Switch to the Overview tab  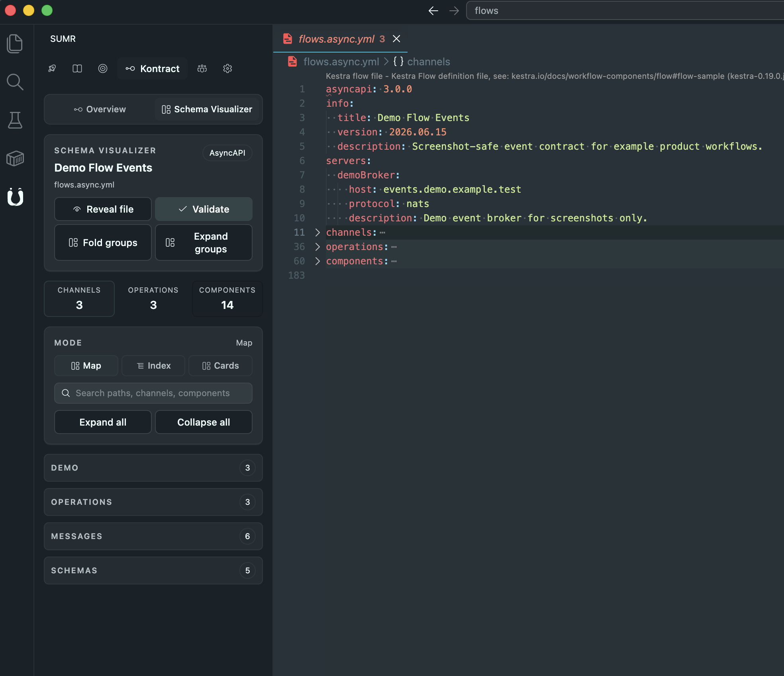pos(100,109)
